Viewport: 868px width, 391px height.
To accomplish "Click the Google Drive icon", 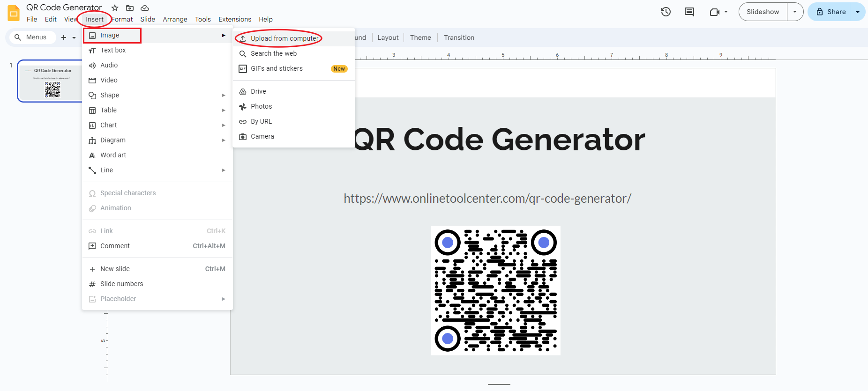I will [x=243, y=92].
